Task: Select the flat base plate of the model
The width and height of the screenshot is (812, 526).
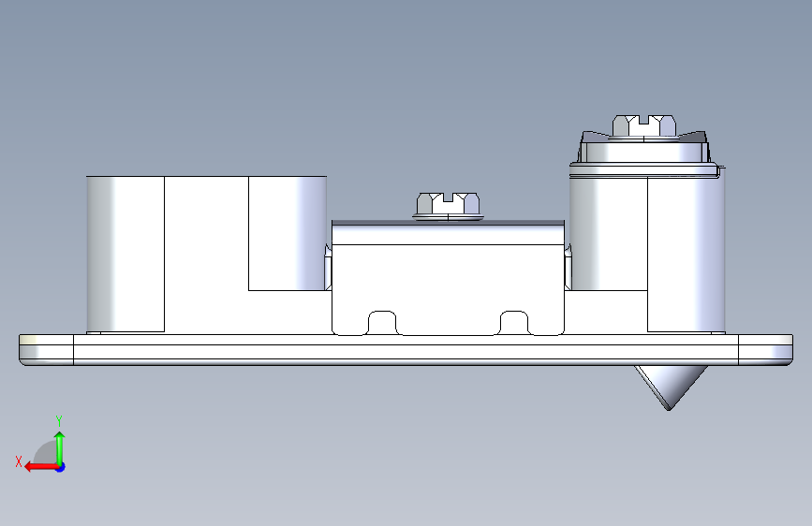Action: pyautogui.click(x=406, y=349)
